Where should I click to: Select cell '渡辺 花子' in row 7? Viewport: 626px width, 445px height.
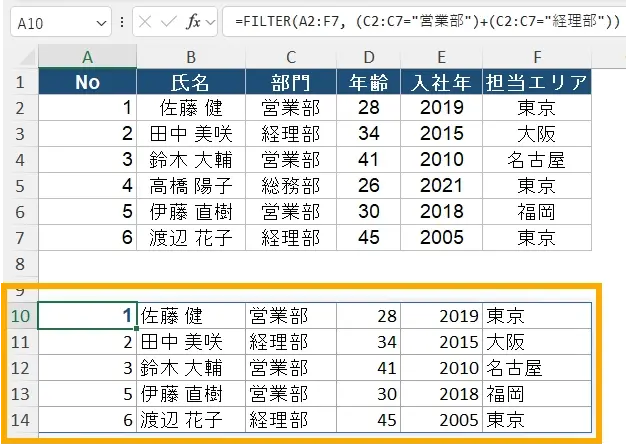click(x=191, y=237)
